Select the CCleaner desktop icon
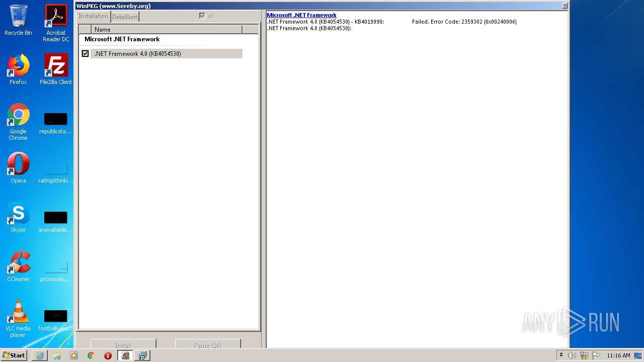Image resolution: width=644 pixels, height=362 pixels. click(x=18, y=266)
